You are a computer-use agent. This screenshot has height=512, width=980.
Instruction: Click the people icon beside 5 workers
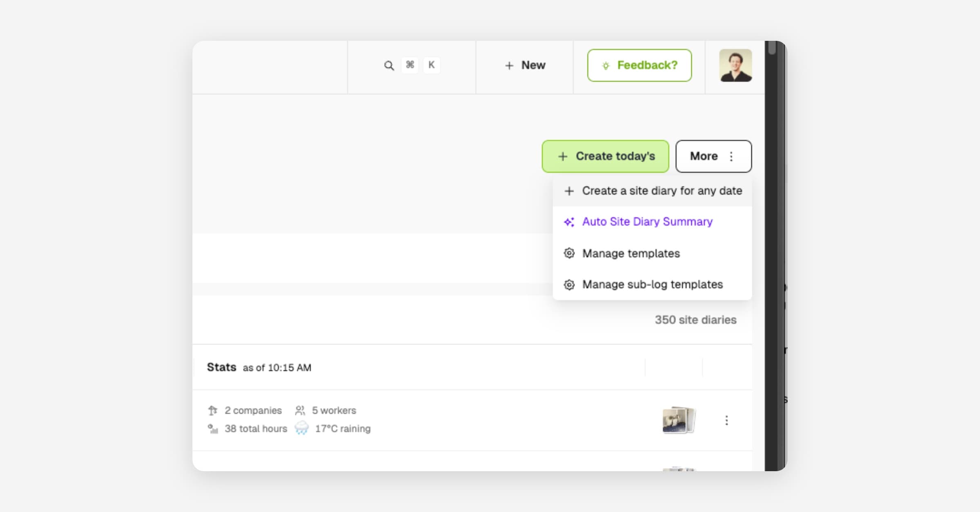300,410
